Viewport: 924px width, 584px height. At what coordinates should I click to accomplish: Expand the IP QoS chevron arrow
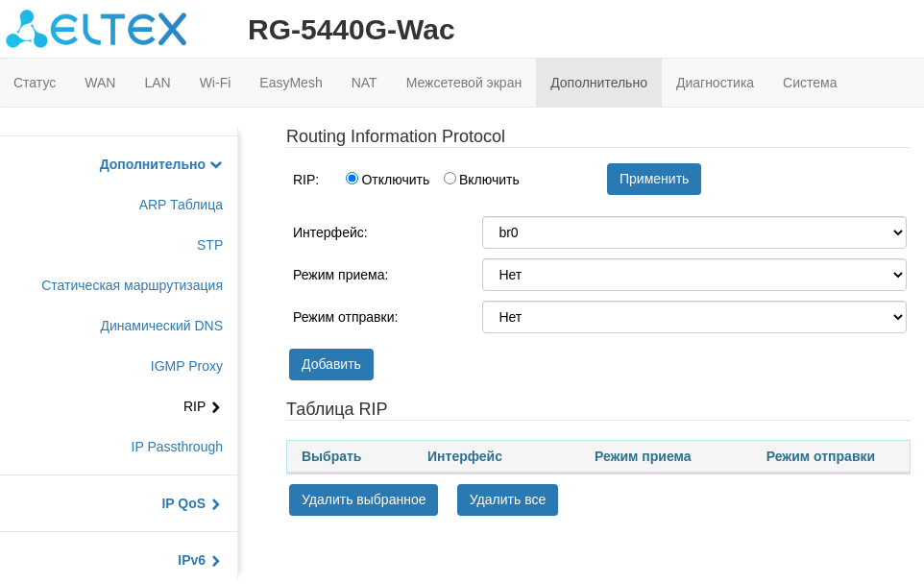tap(216, 504)
